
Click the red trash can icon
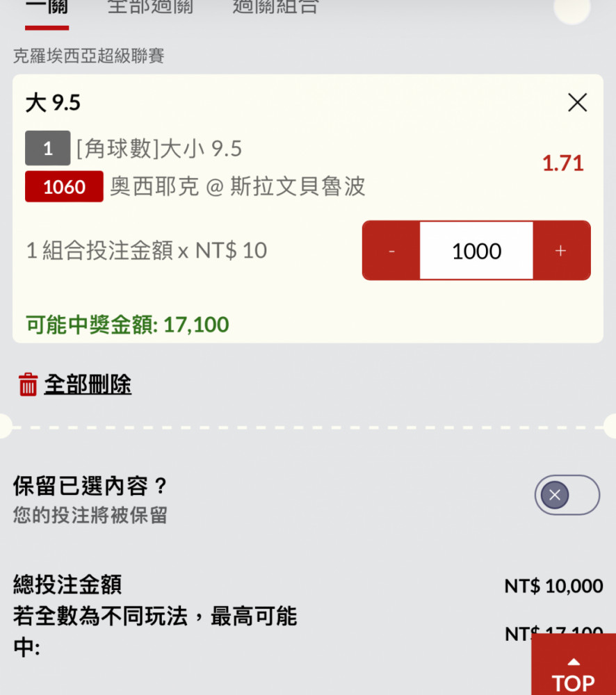(28, 384)
